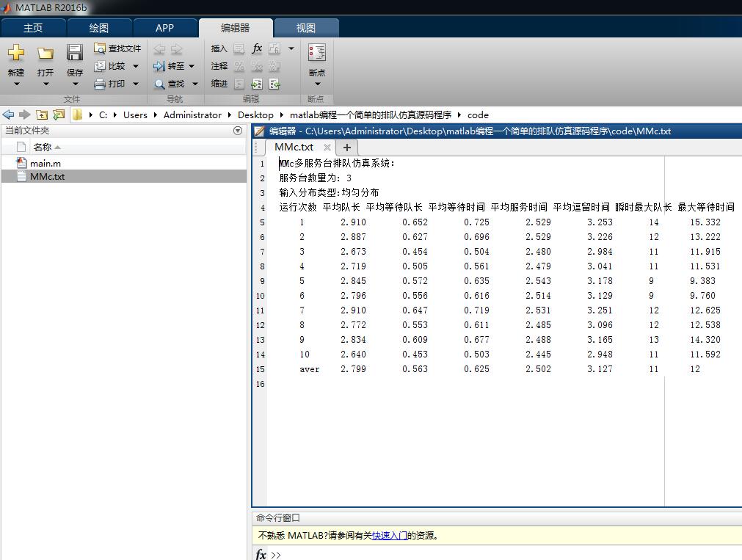Open the 查找 dropdown arrow
This screenshot has height=560, width=742.
pyautogui.click(x=195, y=84)
